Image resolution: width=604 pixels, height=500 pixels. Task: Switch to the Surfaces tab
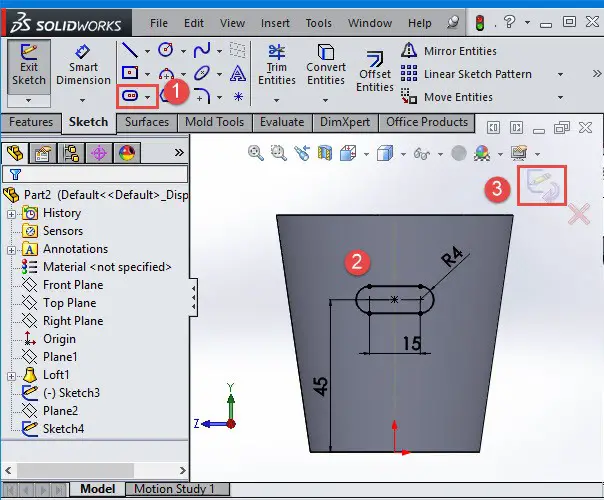tap(147, 122)
